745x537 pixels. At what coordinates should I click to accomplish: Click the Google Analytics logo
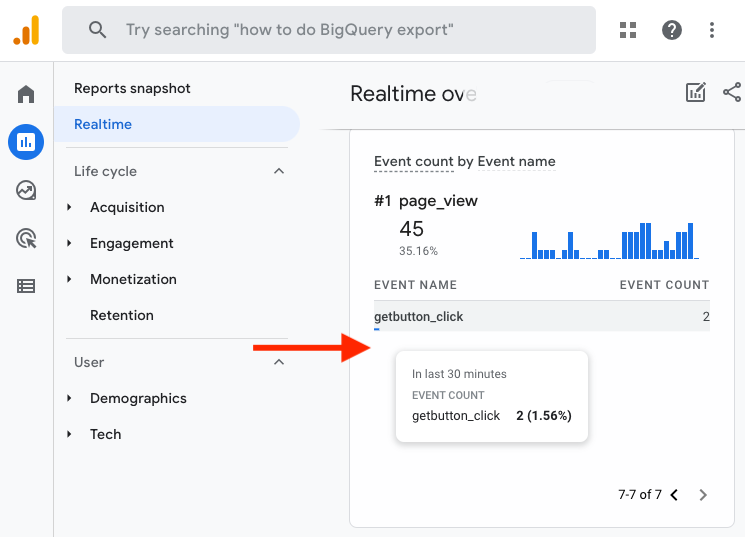[x=26, y=30]
